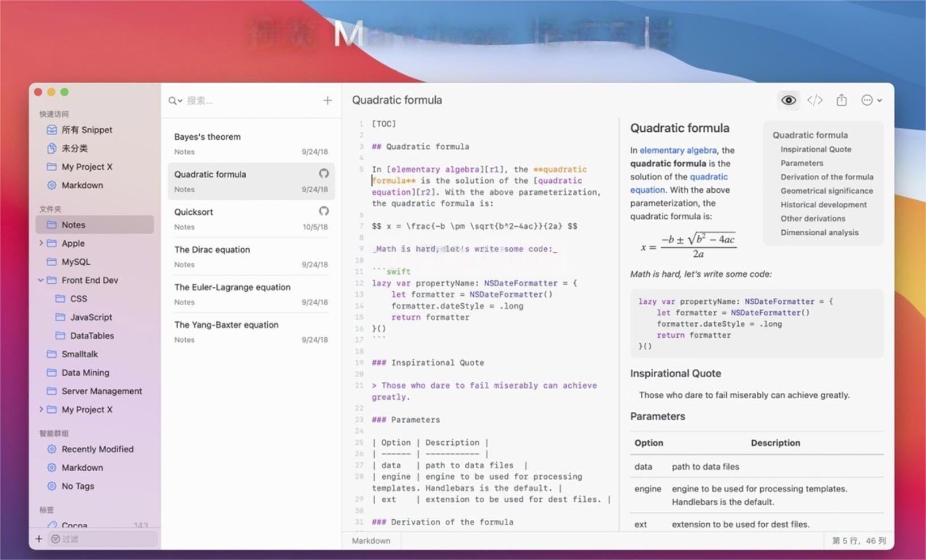Open the more options ellipsis menu

point(871,100)
